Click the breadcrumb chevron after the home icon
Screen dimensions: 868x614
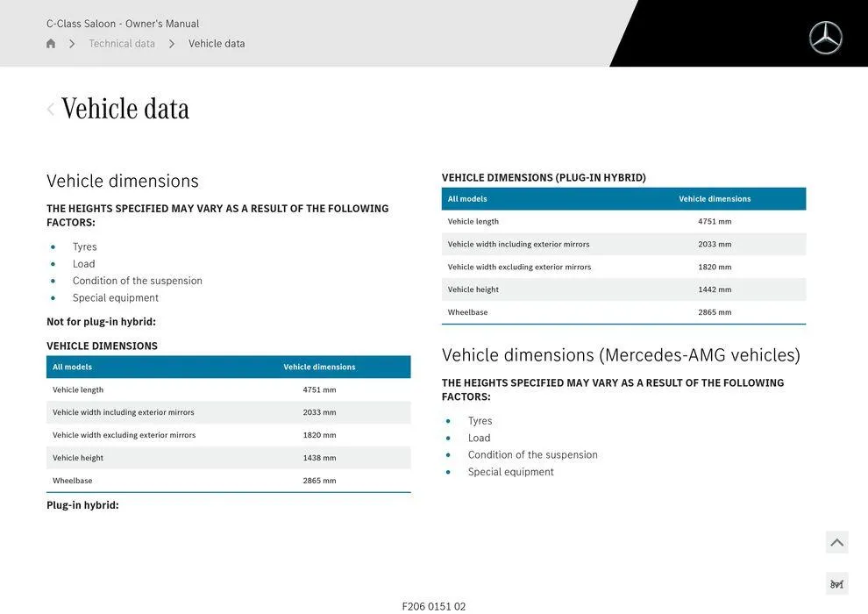pyautogui.click(x=72, y=44)
